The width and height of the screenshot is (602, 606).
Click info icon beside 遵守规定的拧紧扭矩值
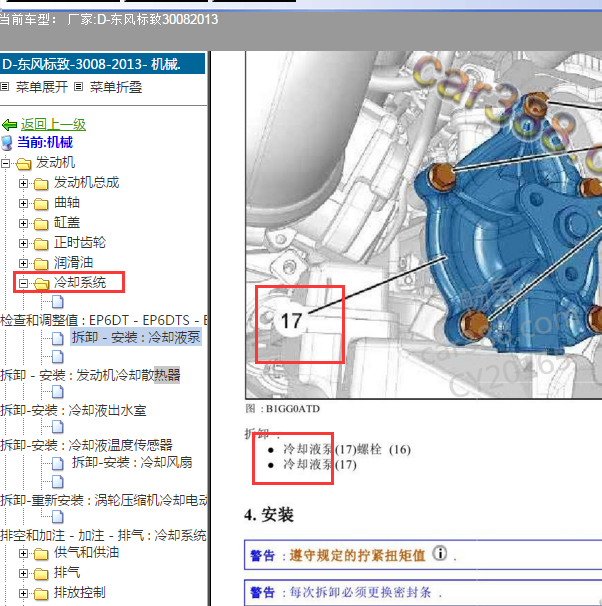440,553
